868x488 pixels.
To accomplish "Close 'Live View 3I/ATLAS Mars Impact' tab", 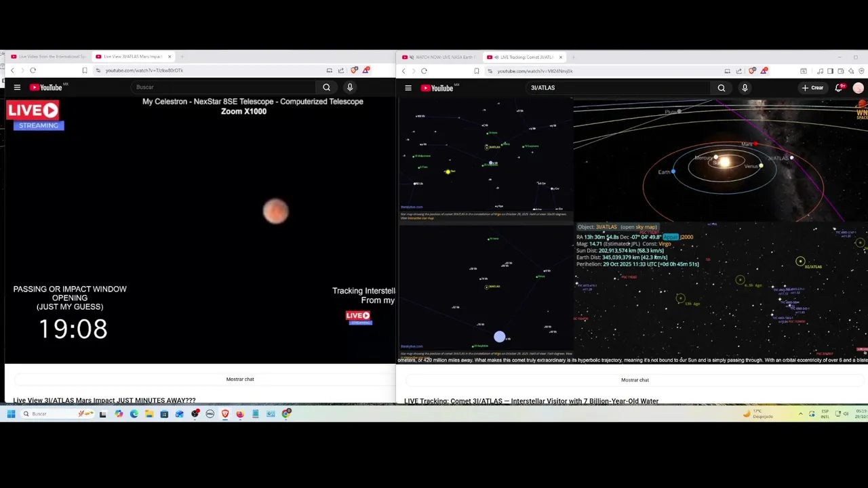I will tap(170, 57).
